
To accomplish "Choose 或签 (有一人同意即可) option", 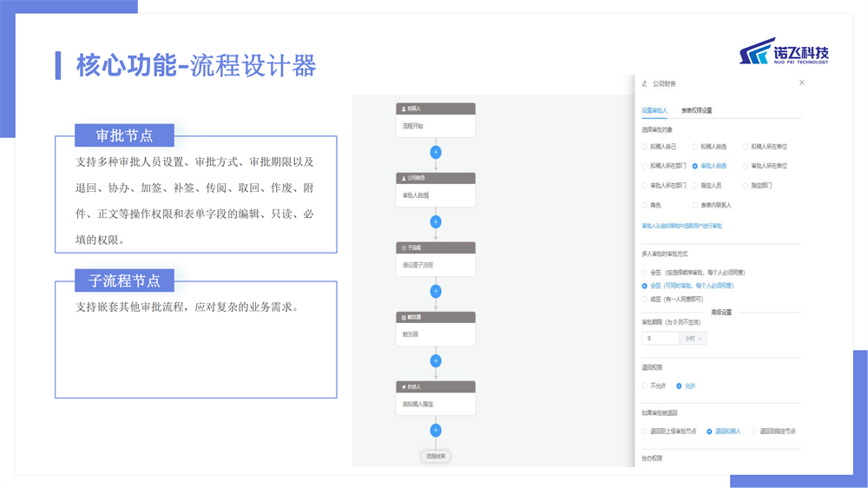I will (644, 299).
